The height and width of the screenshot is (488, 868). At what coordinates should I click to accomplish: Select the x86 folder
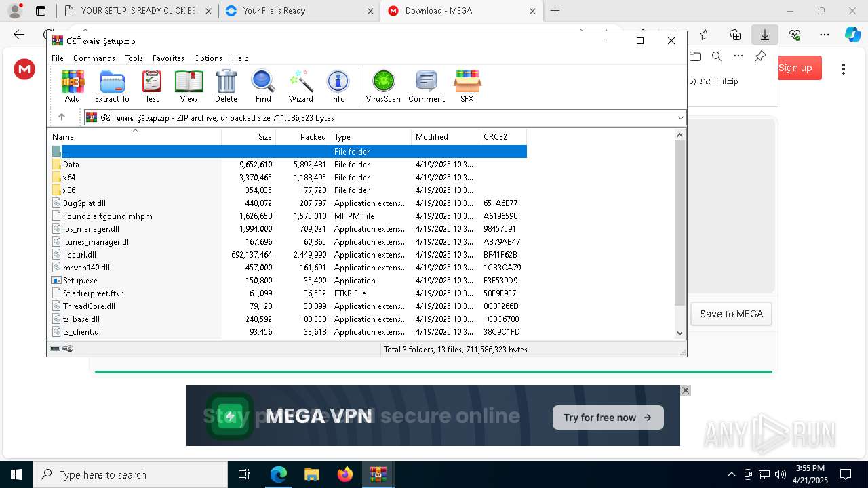288,190
